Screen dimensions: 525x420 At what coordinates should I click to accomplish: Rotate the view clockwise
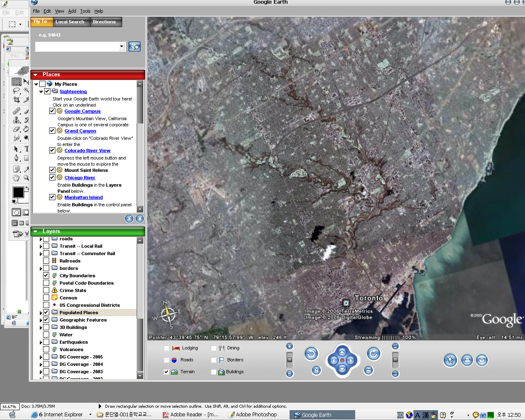pyautogui.click(x=373, y=354)
